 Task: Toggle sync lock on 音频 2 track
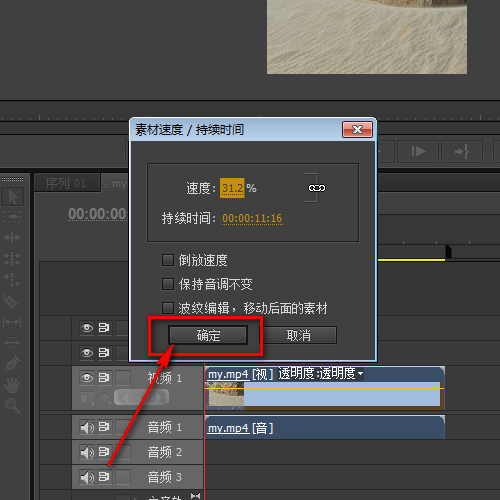[x=104, y=452]
